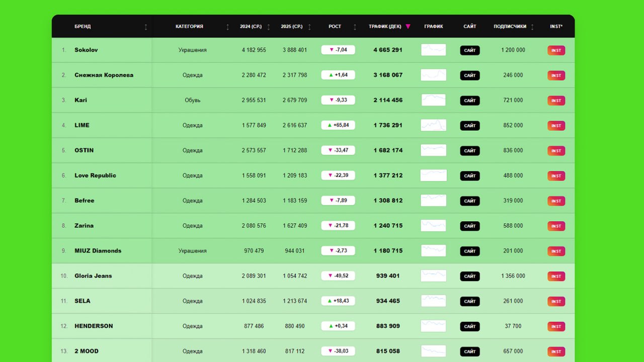644x362 pixels.
Task: Visit Zarina САЙТ button
Action: (x=470, y=226)
